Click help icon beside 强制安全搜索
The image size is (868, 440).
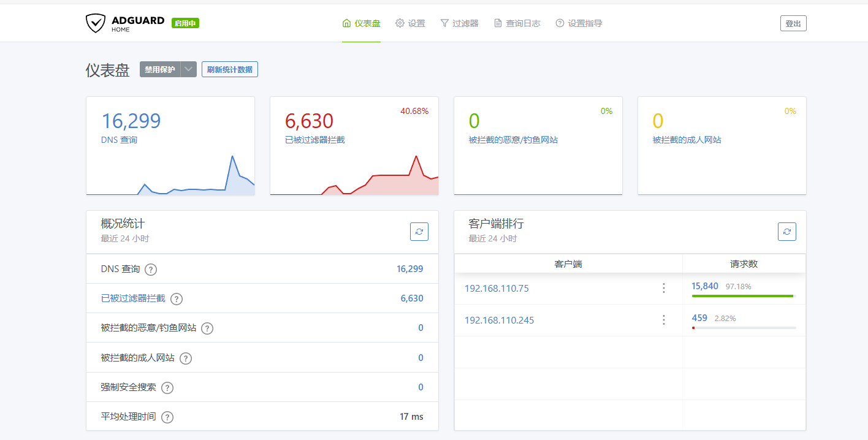167,388
